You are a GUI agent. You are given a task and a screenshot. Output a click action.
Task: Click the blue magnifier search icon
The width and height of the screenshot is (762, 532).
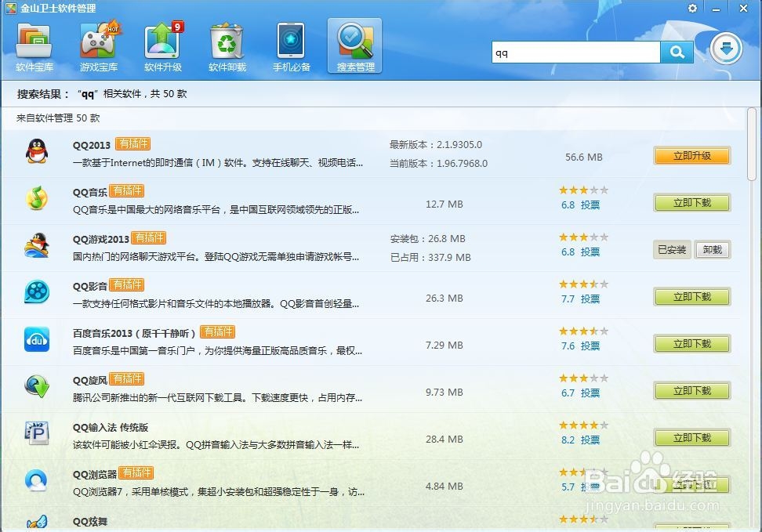coord(677,51)
